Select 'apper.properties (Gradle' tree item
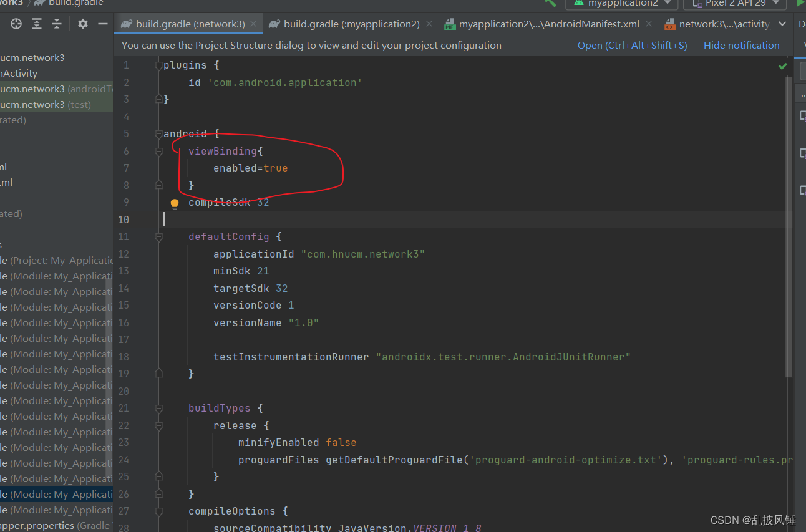The image size is (806, 532). (56, 526)
